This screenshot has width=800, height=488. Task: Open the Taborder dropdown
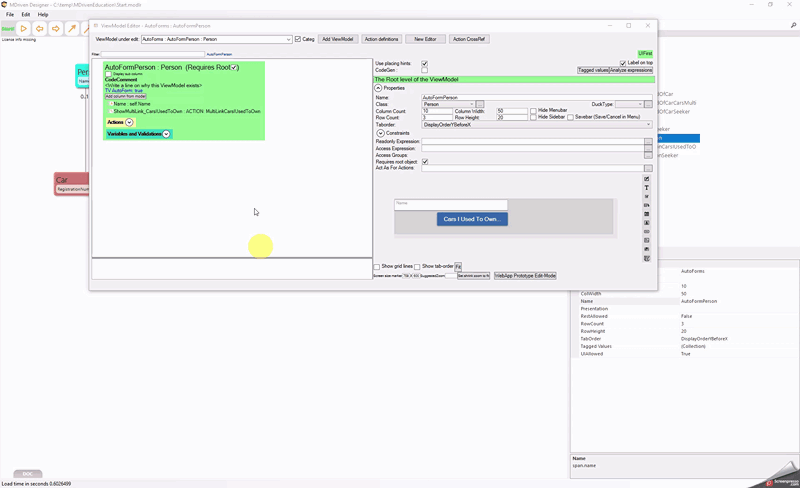[x=648, y=125]
